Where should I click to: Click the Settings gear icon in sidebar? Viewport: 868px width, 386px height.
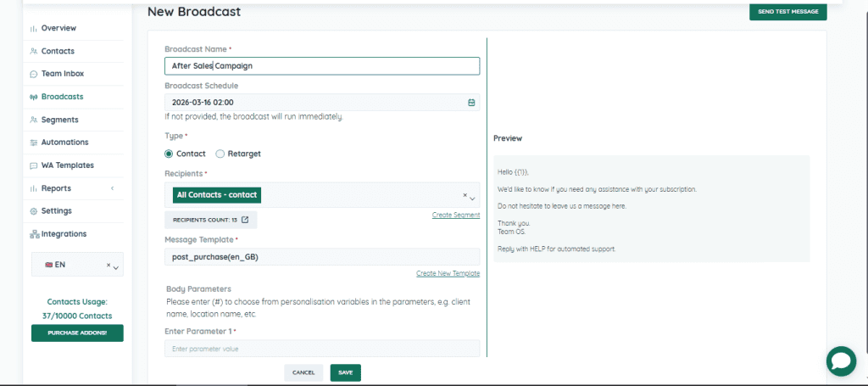pos(34,211)
